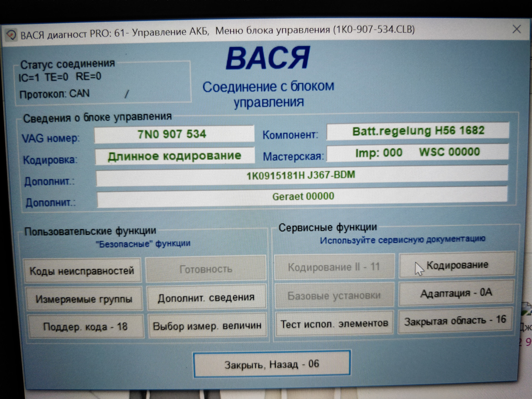
Task: Click the disabled Кодирование II - 11 button
Action: (334, 267)
